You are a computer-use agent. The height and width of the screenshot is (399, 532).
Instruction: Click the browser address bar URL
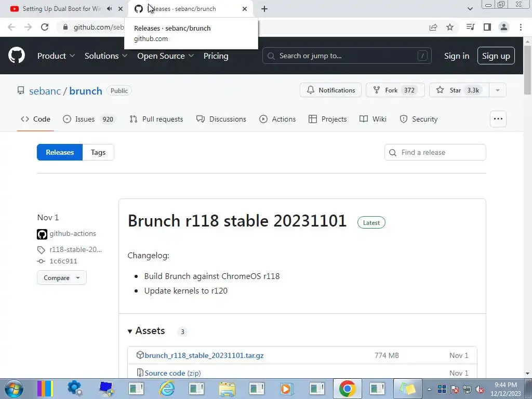click(98, 27)
